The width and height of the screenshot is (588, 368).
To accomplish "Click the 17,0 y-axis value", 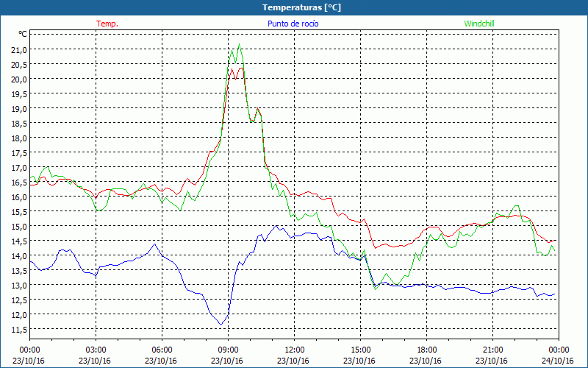I will coord(19,167).
